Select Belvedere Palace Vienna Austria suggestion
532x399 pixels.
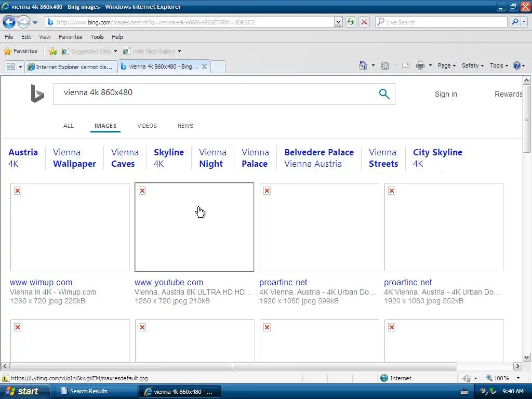point(319,158)
